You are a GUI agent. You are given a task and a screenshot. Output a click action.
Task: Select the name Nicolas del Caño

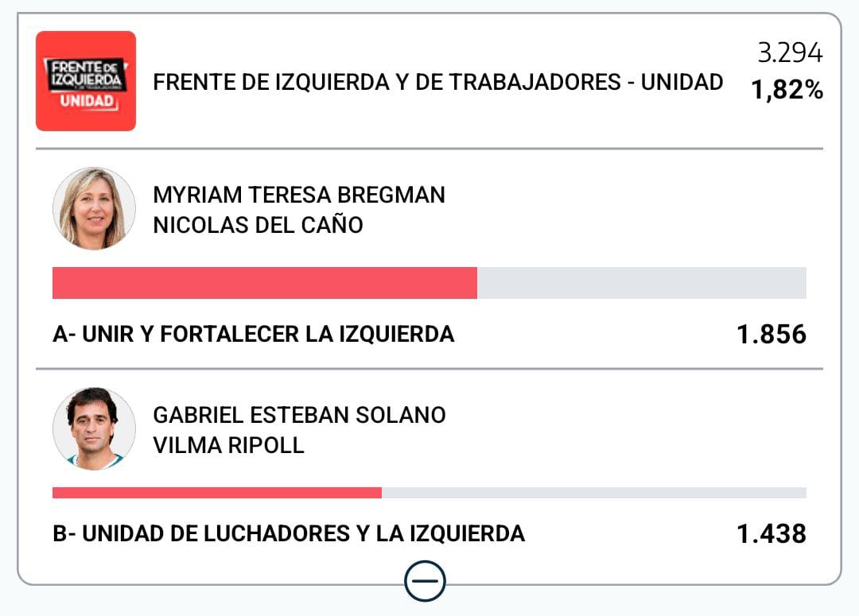click(x=258, y=225)
